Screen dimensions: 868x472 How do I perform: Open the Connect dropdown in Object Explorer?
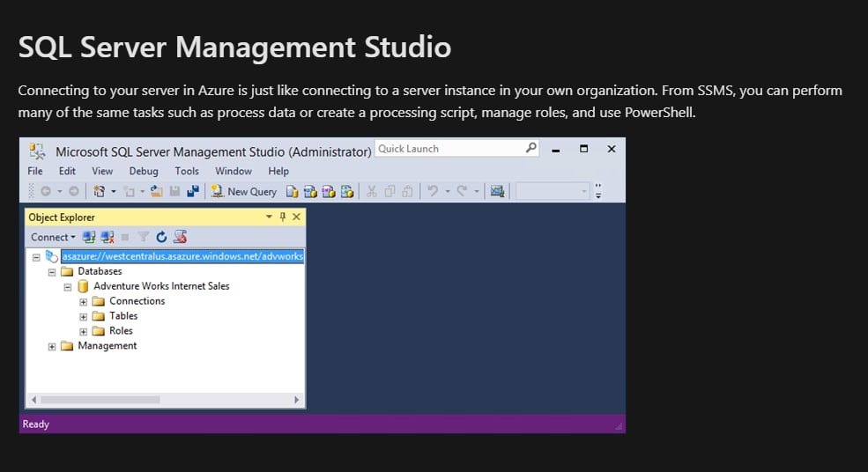53,238
